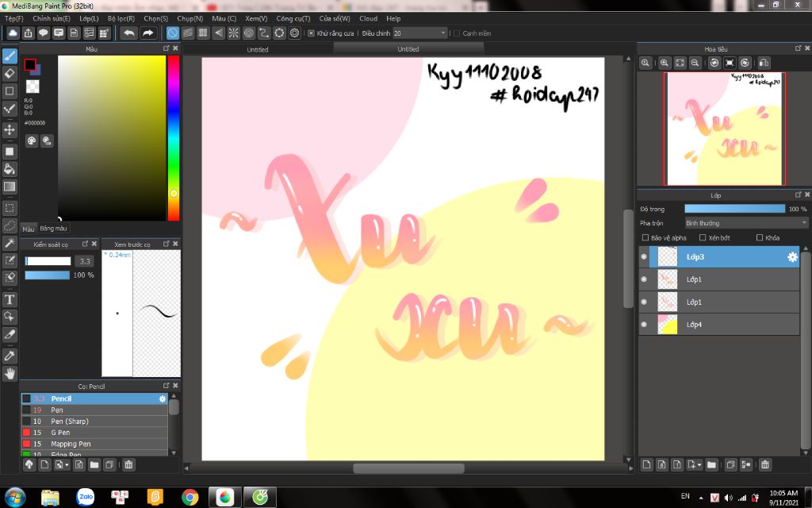
Task: Select the Lớp4 layer
Action: [719, 325]
